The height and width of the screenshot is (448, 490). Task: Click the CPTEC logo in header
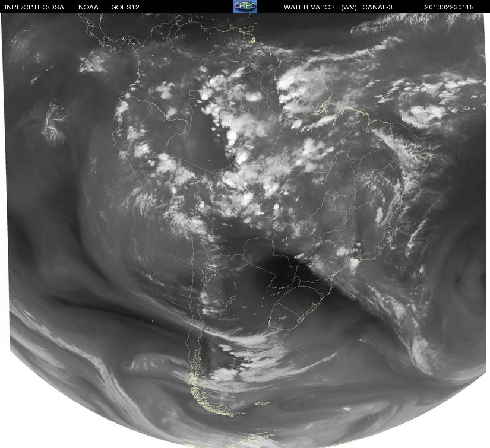pos(245,7)
